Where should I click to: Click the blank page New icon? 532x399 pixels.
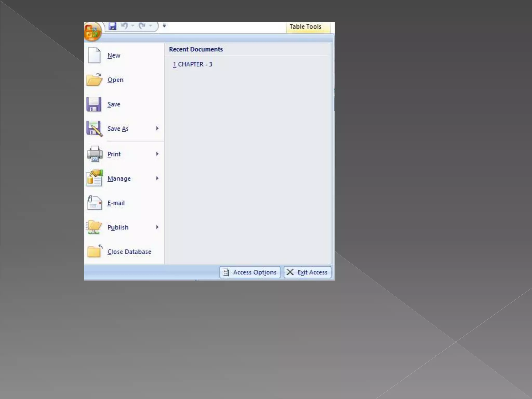(94, 55)
